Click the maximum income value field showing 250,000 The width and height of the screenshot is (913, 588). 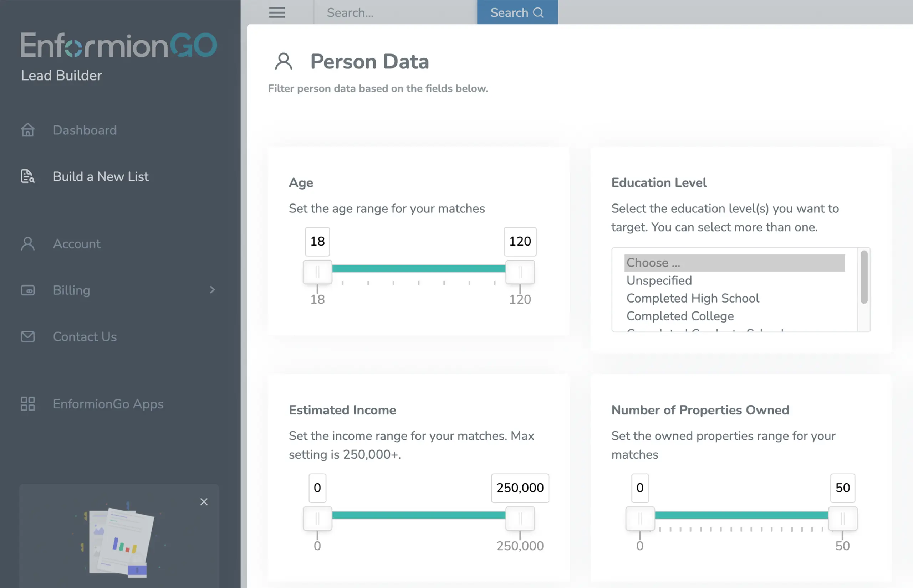520,488
